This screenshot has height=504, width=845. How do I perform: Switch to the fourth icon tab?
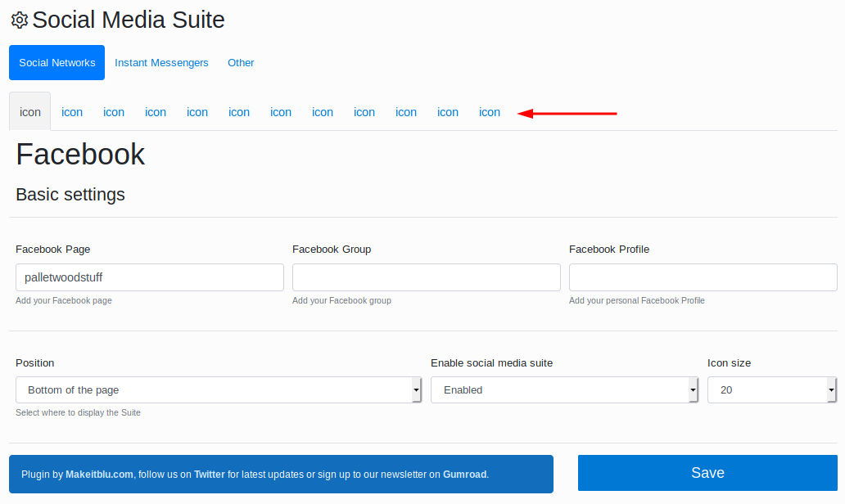coord(156,112)
